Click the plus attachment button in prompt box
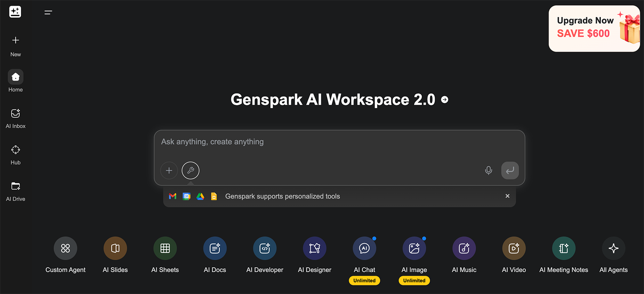 [x=169, y=170]
